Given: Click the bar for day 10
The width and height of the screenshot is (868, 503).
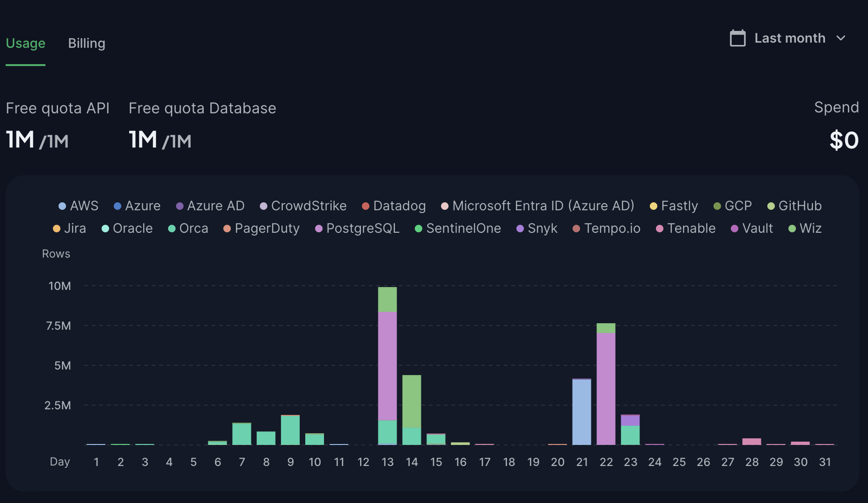Looking at the screenshot, I should (315, 439).
